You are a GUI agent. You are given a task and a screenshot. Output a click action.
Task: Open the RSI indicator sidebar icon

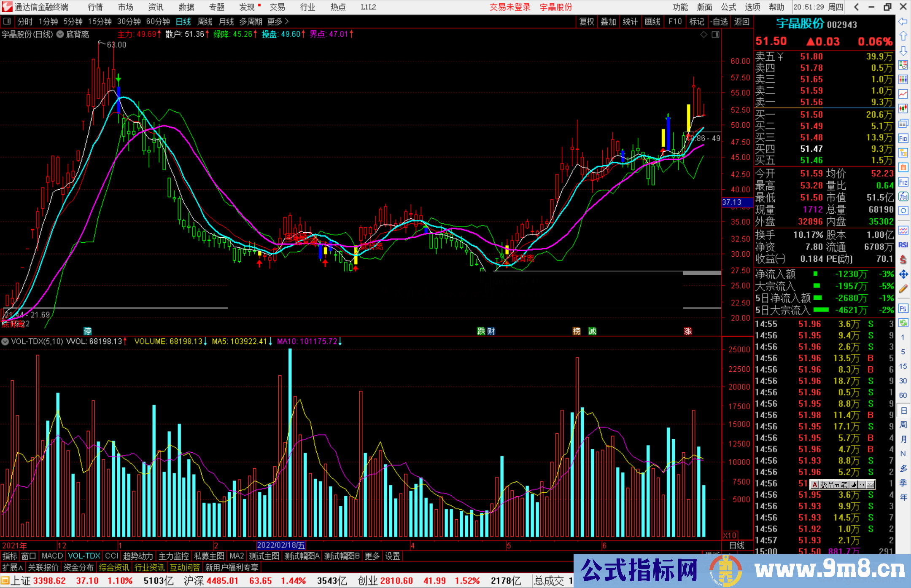click(903, 245)
